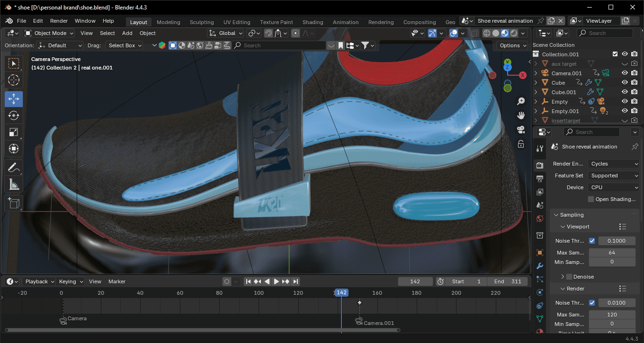Click the viewport Max Samples field
Viewport: 644px width, 343px height.
click(612, 253)
